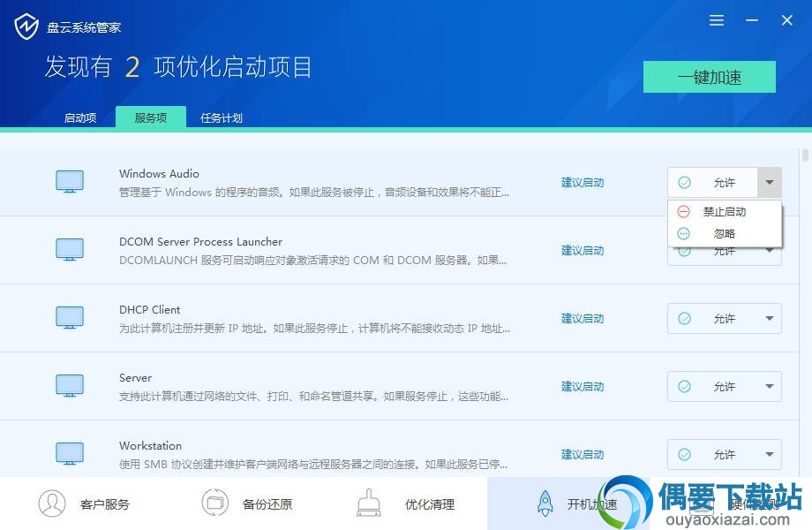812x530 pixels.
Task: Click 建议启动 in the Server row
Action: 583,387
